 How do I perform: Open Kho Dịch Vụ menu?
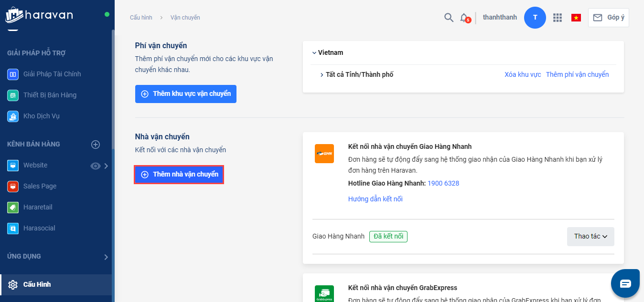(42, 116)
